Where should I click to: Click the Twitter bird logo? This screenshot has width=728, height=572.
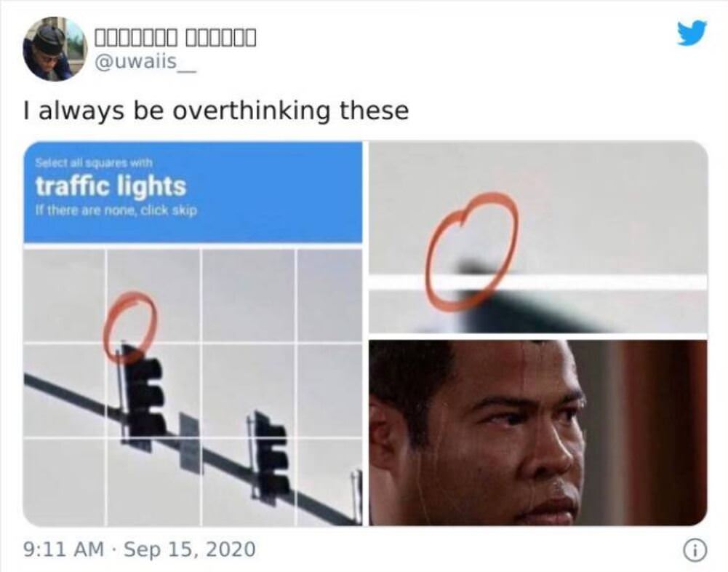692,33
